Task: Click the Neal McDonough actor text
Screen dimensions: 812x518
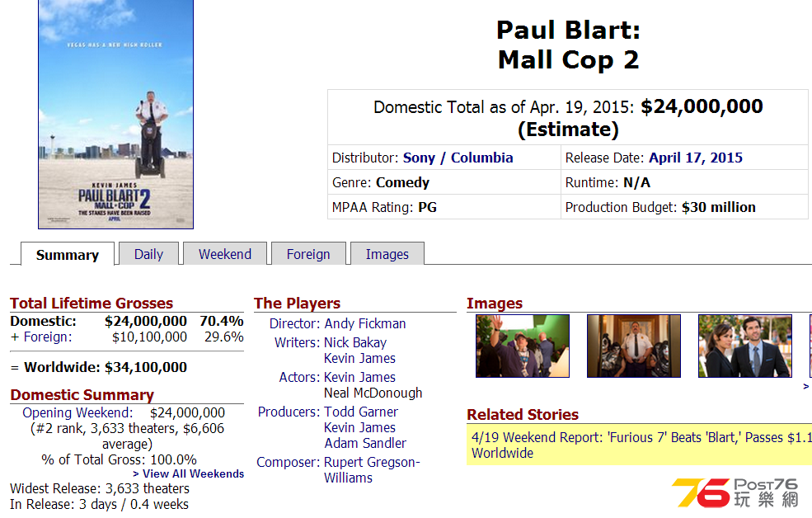Action: 373,393
